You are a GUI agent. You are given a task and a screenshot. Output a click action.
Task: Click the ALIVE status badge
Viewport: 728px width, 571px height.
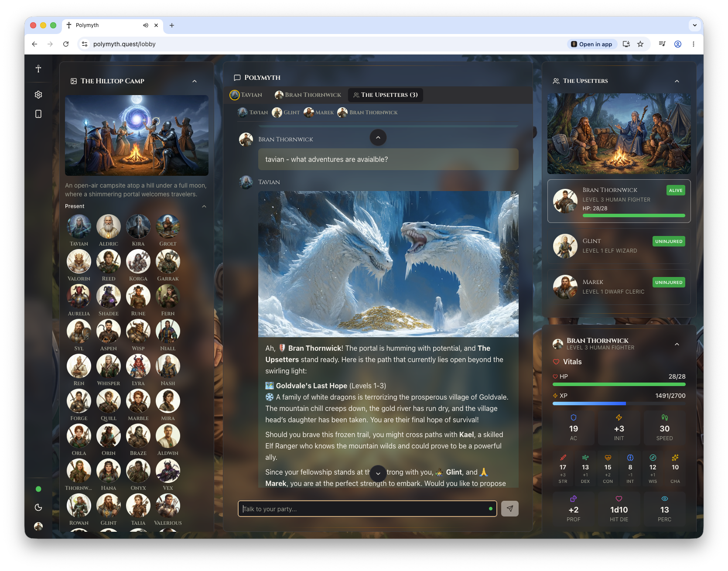point(676,190)
